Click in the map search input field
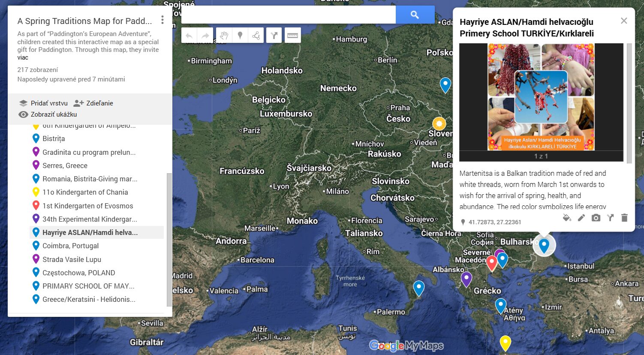This screenshot has width=644, height=355. (288, 15)
